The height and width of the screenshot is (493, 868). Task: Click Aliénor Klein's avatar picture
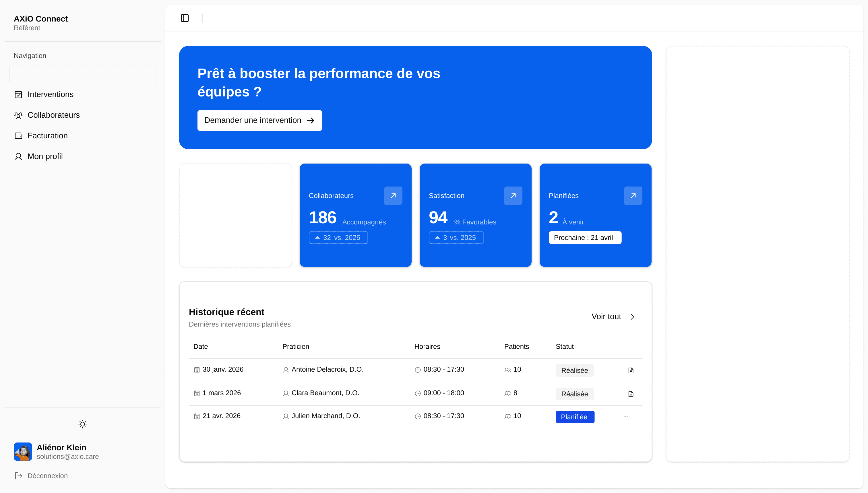tap(23, 451)
